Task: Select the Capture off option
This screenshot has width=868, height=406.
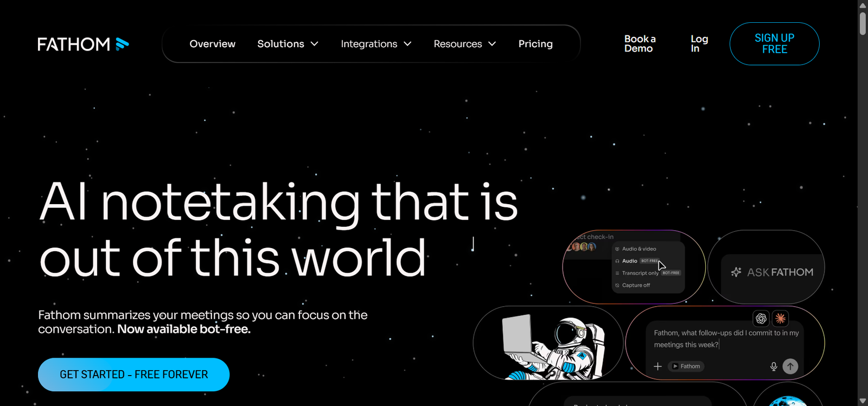Action: tap(636, 285)
